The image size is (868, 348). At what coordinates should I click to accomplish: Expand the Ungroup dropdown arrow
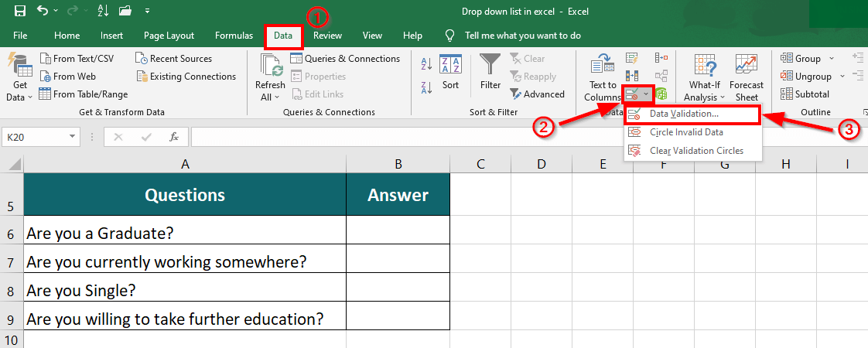tap(842, 77)
